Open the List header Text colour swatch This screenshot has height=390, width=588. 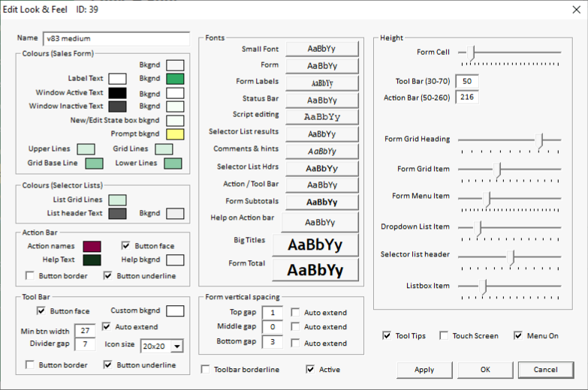pyautogui.click(x=117, y=214)
